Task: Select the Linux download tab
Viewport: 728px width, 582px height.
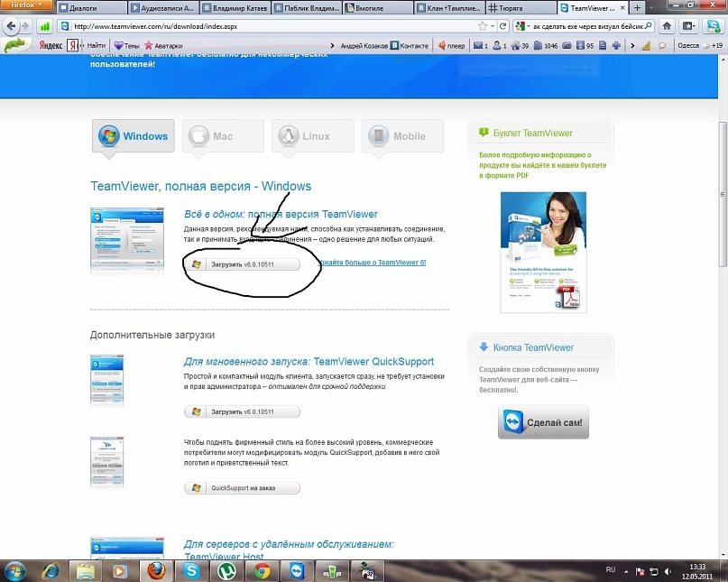Action: click(x=313, y=136)
